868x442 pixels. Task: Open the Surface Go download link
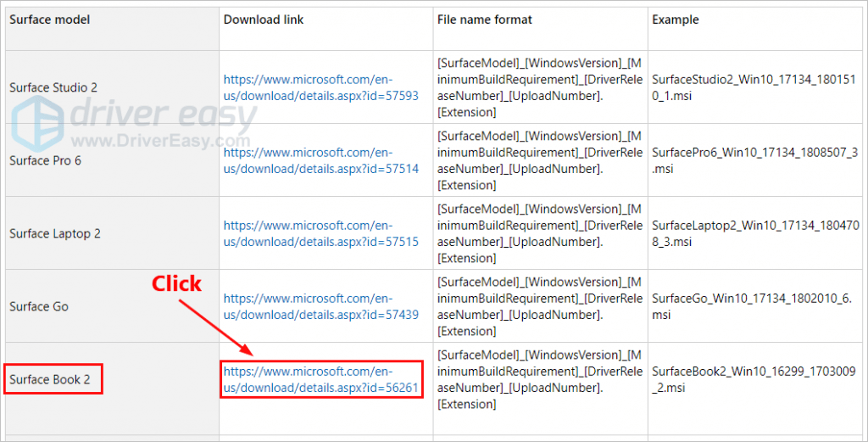(320, 306)
